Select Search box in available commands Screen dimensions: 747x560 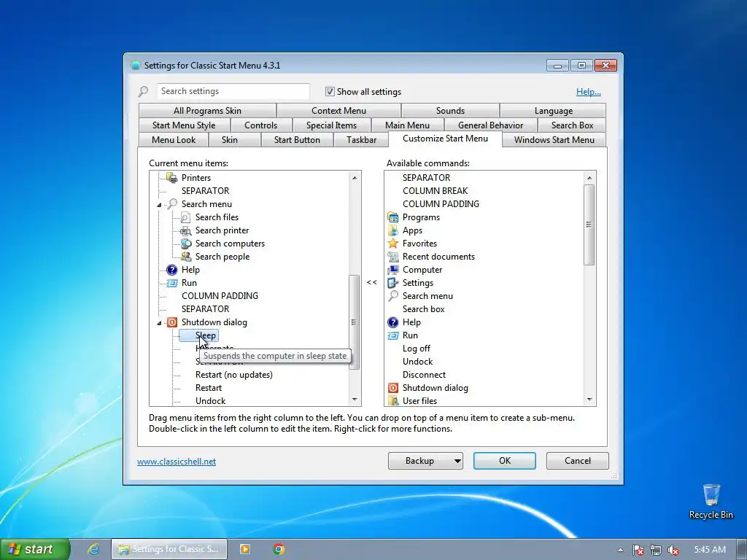tap(423, 309)
